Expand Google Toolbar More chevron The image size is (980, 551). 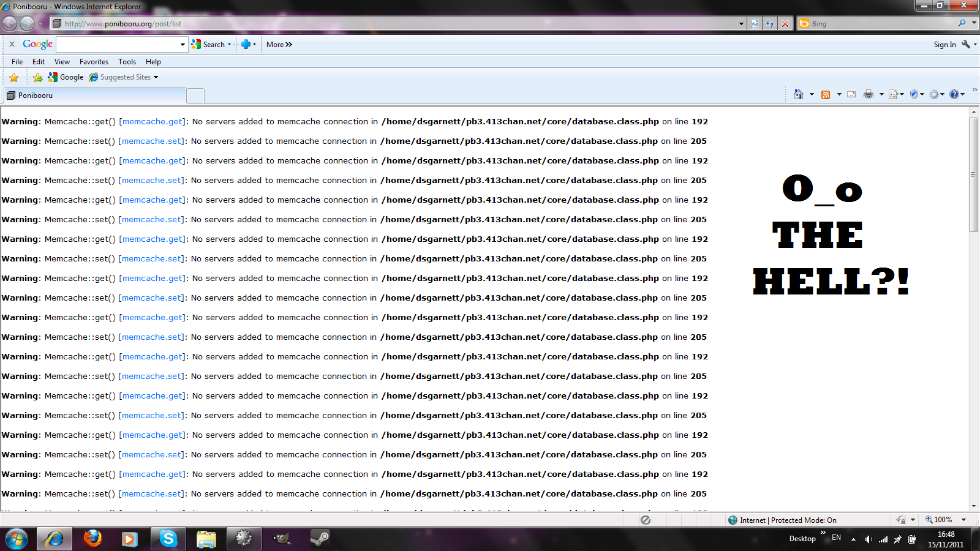click(289, 44)
